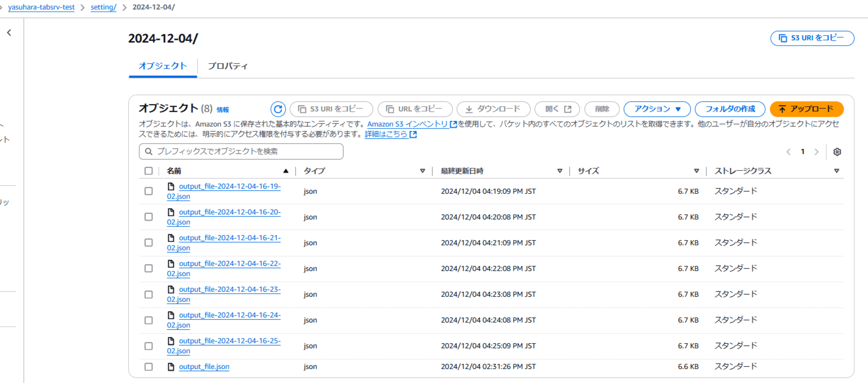Click 6.6 KB size cell
868x383 pixels.
pyautogui.click(x=688, y=367)
